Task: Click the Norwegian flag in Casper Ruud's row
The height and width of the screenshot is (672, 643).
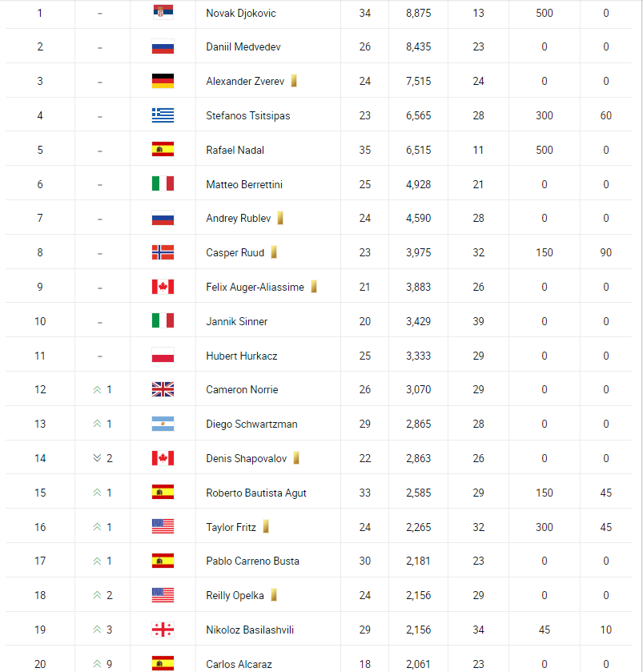Action: [x=163, y=252]
